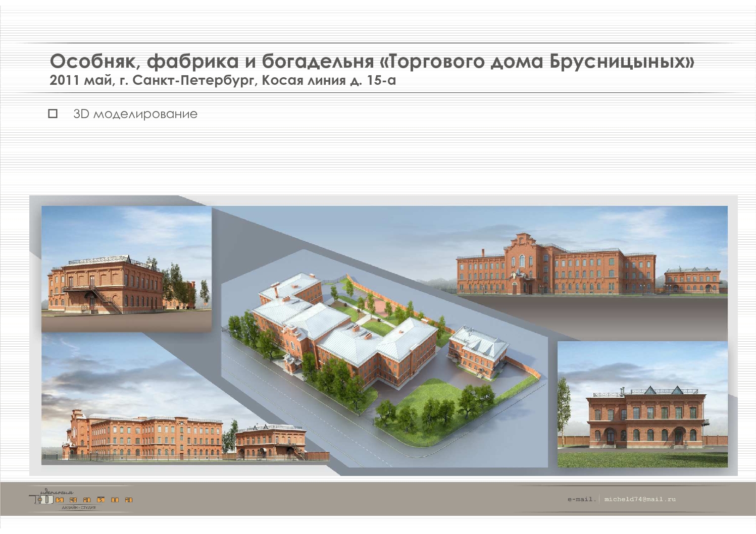Open the top-left mansion corner-view render
The image size is (756, 534).
click(x=126, y=269)
